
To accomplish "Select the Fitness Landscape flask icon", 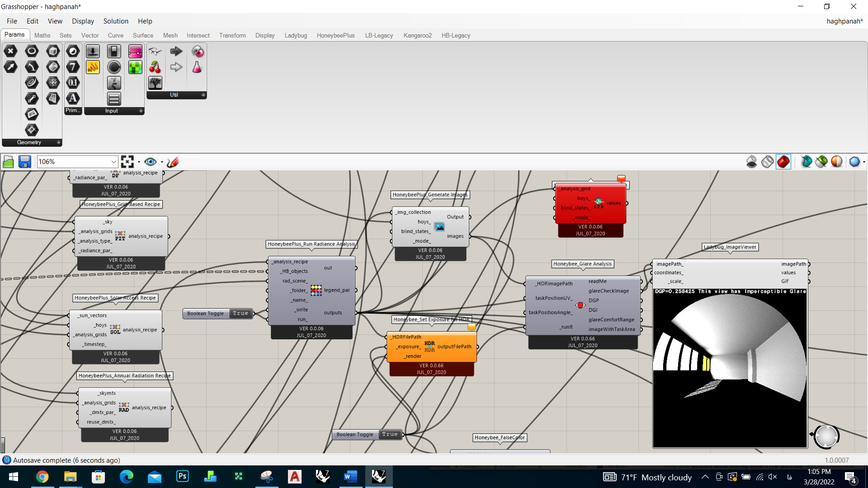I will point(197,67).
